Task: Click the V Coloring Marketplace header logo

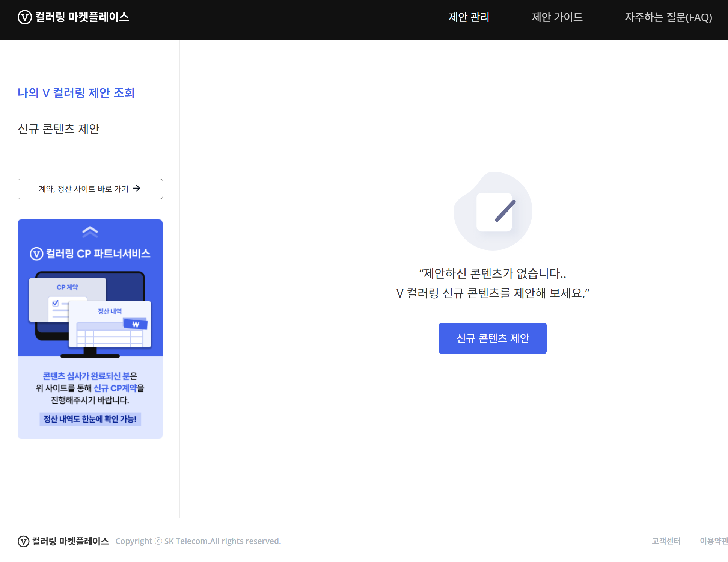Action: tap(73, 17)
